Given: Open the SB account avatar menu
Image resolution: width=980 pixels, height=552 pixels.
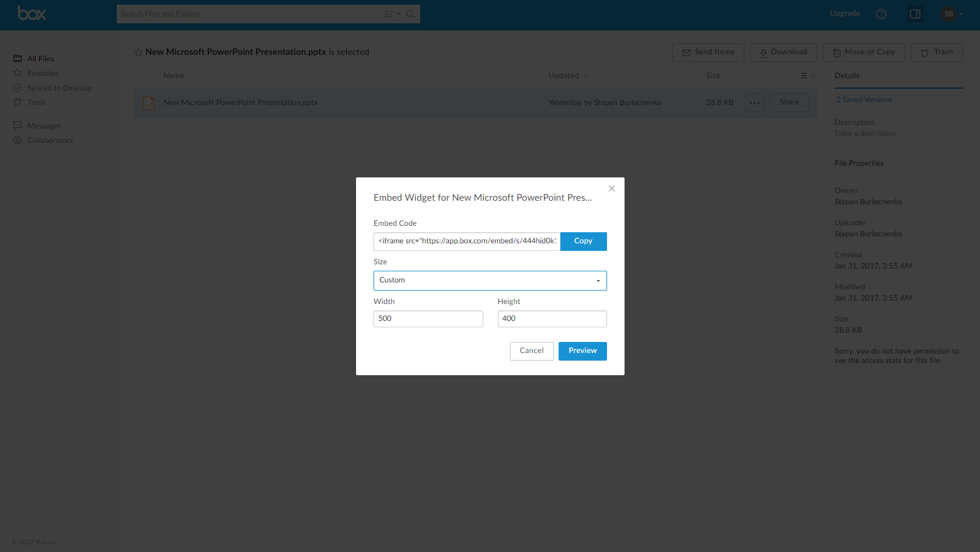Looking at the screenshot, I should 951,14.
